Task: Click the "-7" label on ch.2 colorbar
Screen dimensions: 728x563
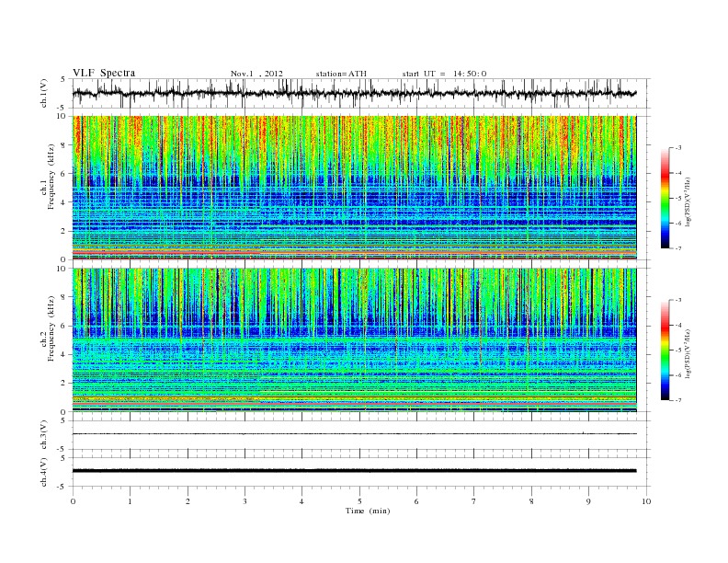Action: (x=677, y=400)
